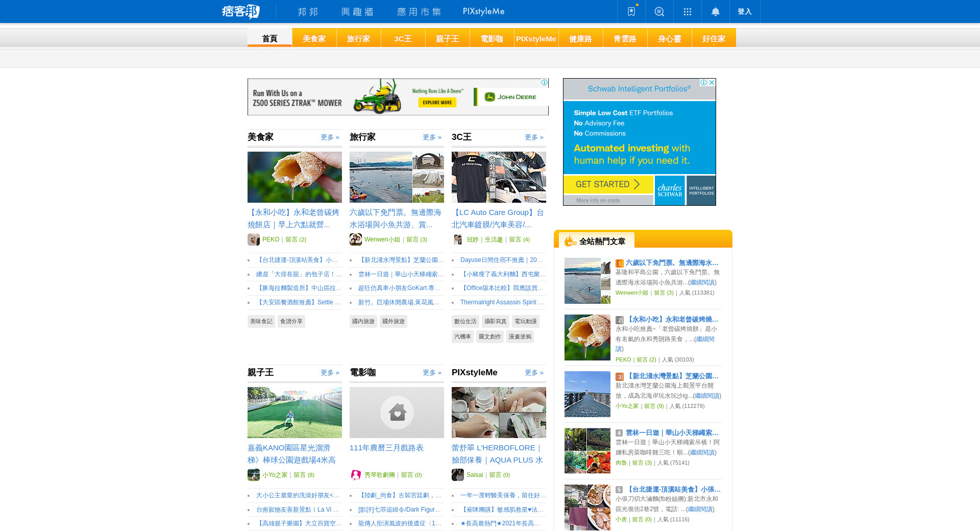Open the green slide park thumbnail in 親子王
980x531 pixels.
295,413
